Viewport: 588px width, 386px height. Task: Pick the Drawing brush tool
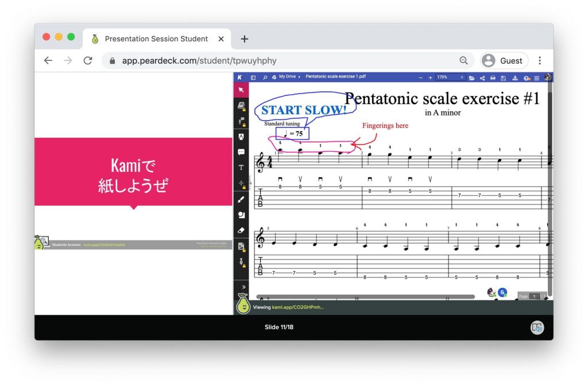pyautogui.click(x=241, y=199)
